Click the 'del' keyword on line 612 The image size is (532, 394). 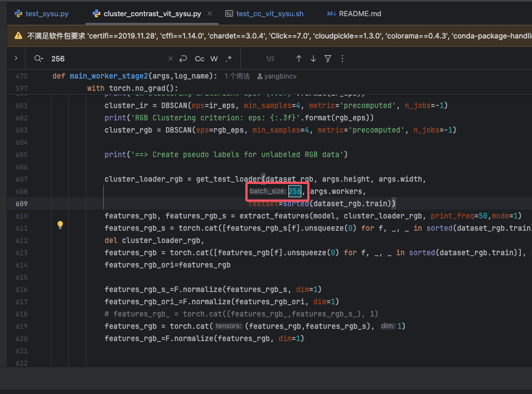point(111,240)
